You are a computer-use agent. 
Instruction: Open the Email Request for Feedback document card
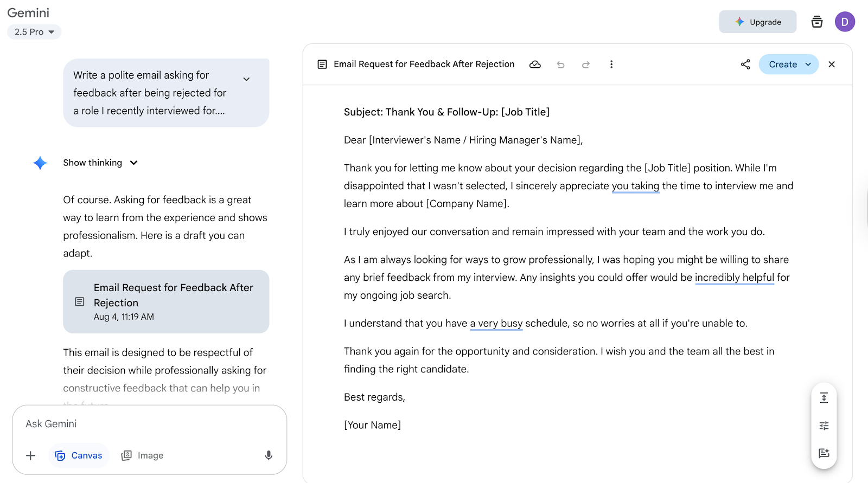coord(166,301)
